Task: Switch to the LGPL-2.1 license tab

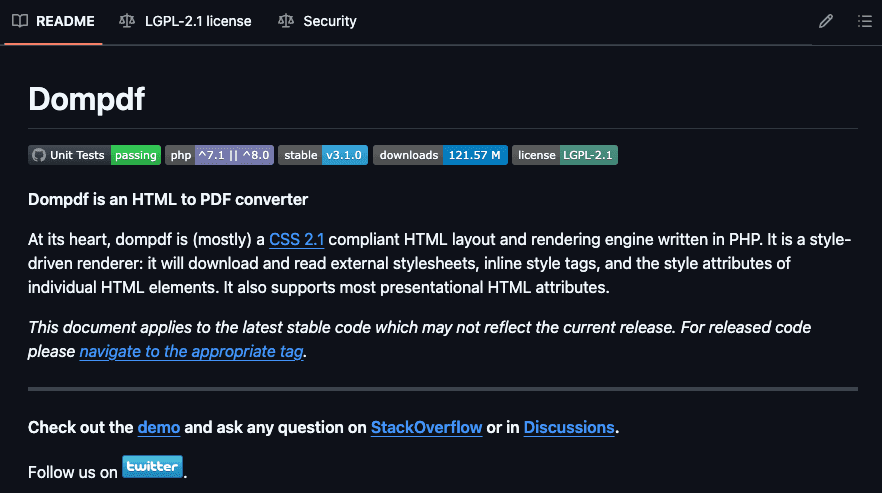Action: 185,21
